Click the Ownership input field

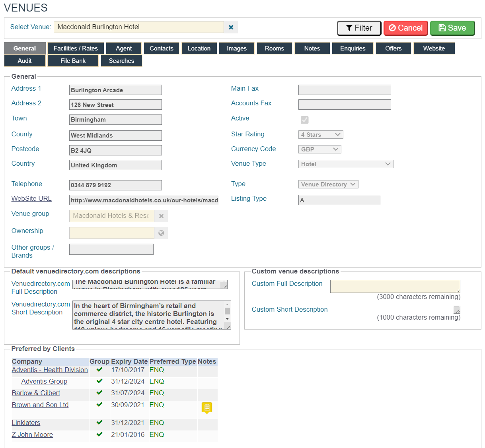coord(112,233)
